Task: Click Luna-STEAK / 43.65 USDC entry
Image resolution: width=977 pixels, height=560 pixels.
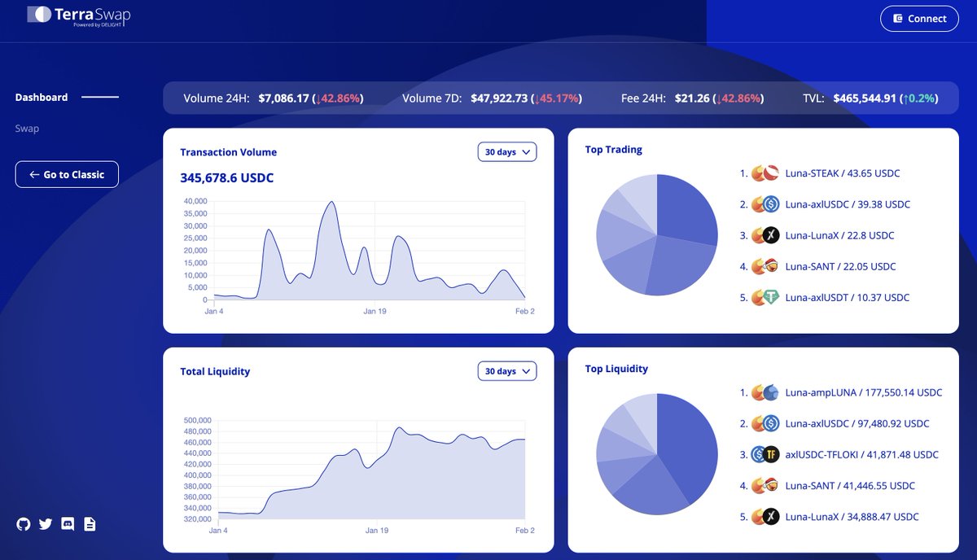Action: [x=843, y=173]
